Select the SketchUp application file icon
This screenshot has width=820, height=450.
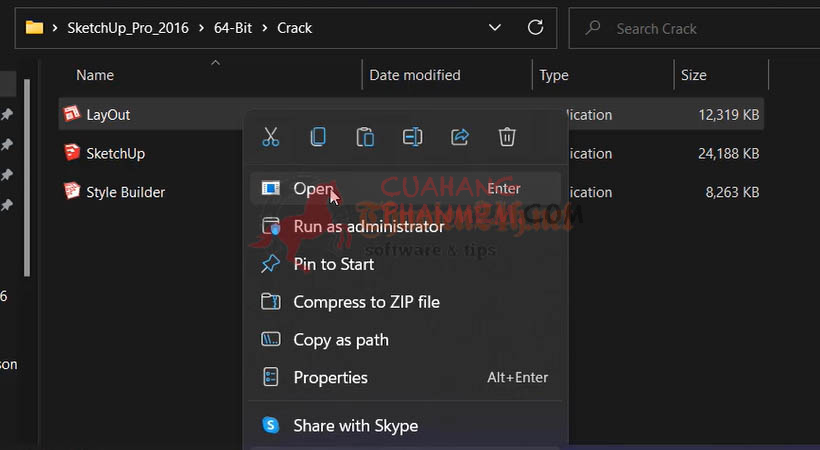(x=71, y=153)
